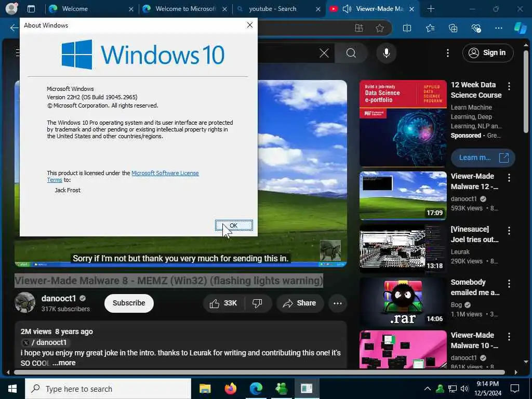Dislike the MEMZ video
Screen dimensions: 532x399
pos(258,303)
